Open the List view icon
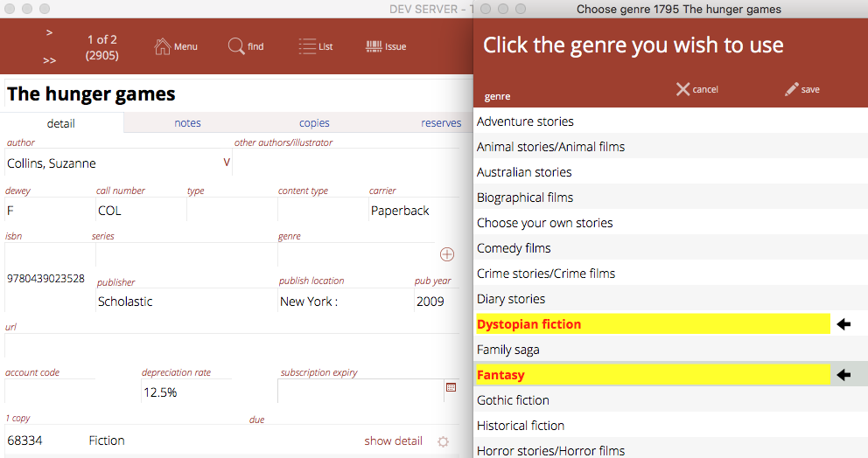The height and width of the screenshot is (458, 868). pyautogui.click(x=307, y=46)
